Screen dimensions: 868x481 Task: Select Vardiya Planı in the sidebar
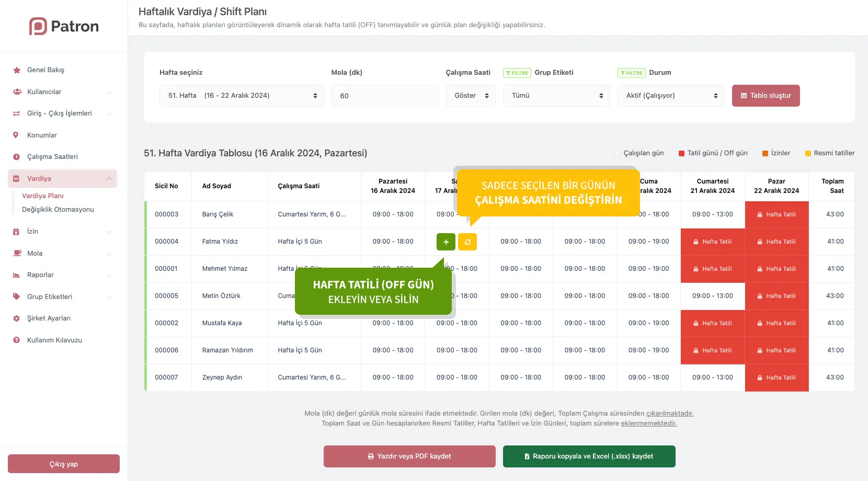[43, 196]
